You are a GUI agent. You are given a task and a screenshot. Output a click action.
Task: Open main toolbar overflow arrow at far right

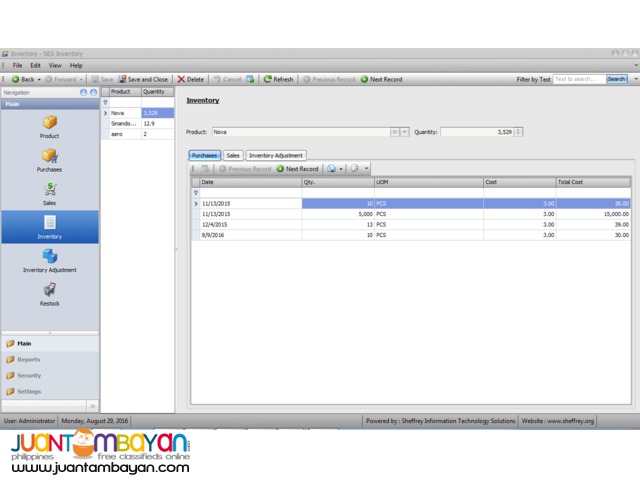(x=636, y=79)
